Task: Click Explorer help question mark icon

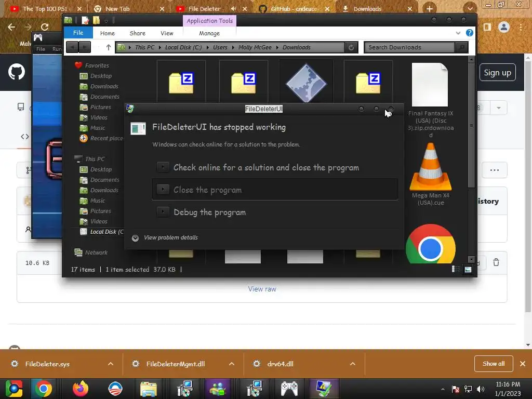Action: tap(470, 33)
